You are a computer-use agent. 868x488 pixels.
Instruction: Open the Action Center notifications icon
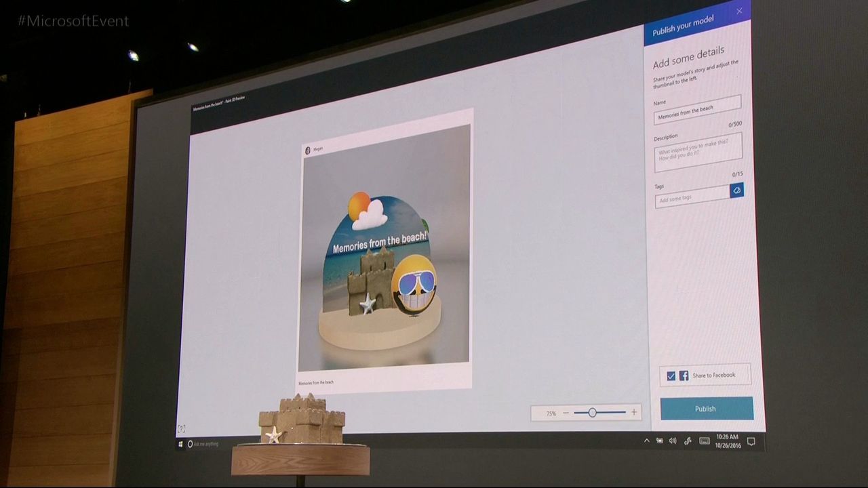pyautogui.click(x=751, y=441)
